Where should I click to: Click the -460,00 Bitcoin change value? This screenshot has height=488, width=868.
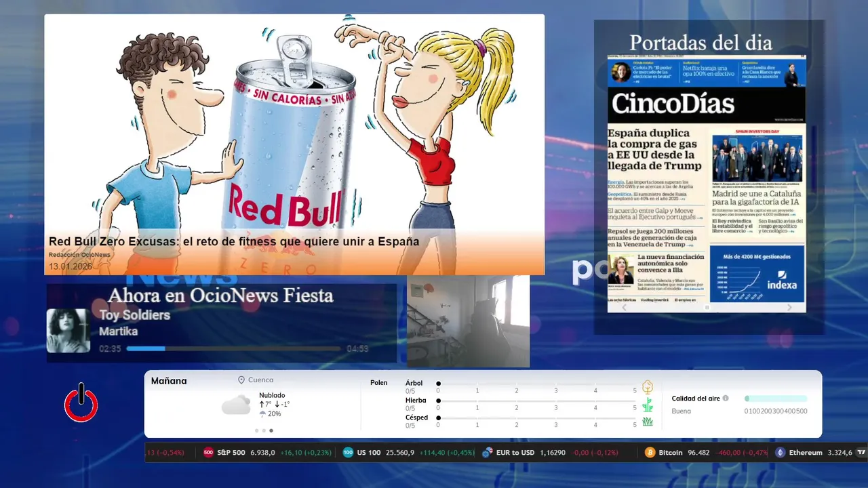pos(727,453)
